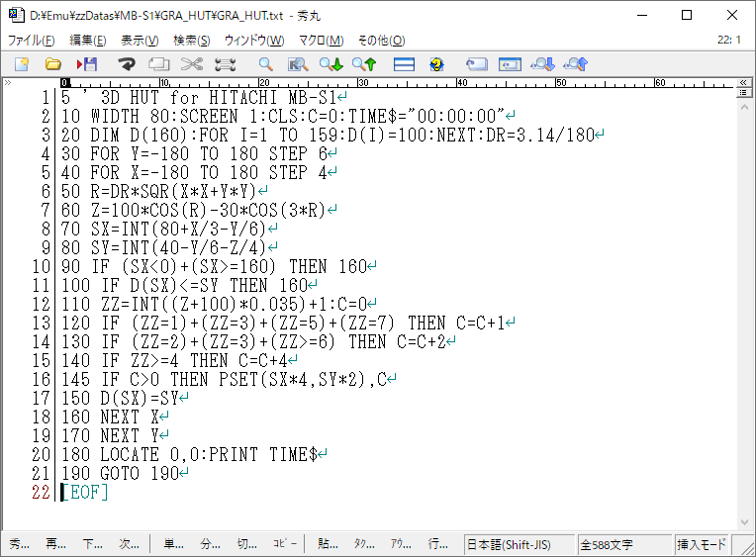
Task: Split the window using the blue split icon
Action: 404,64
